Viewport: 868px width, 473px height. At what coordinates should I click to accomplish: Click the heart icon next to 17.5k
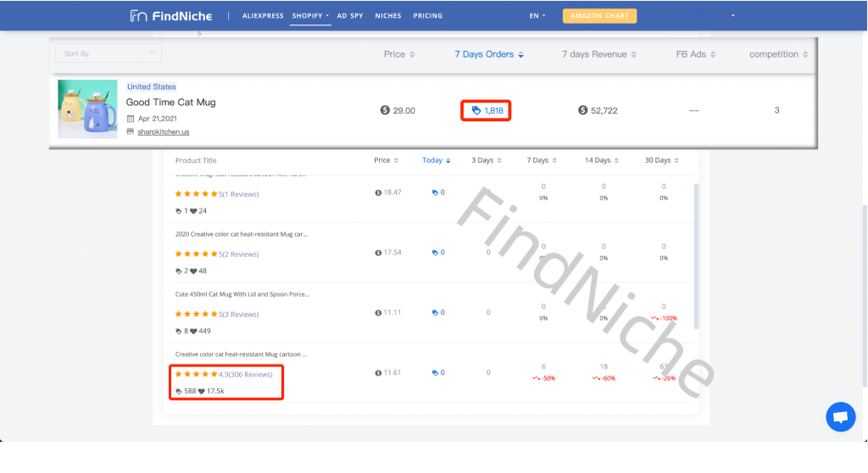(202, 391)
